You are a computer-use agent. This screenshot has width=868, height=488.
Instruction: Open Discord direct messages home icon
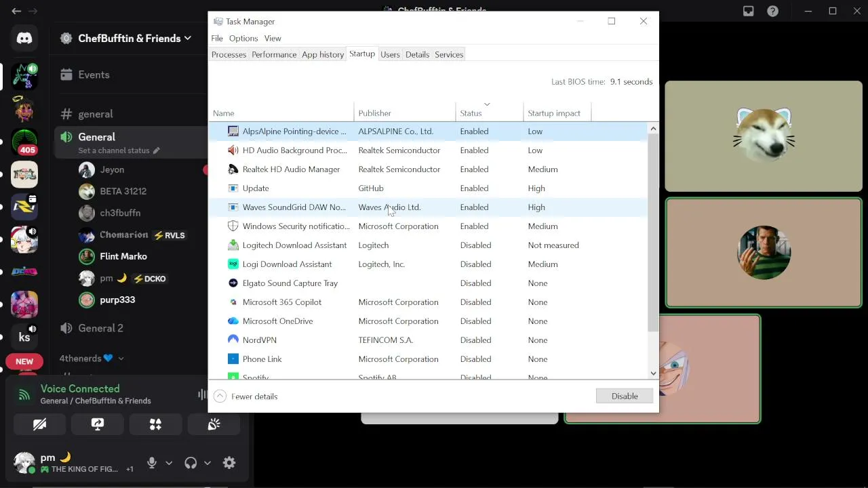coord(24,39)
